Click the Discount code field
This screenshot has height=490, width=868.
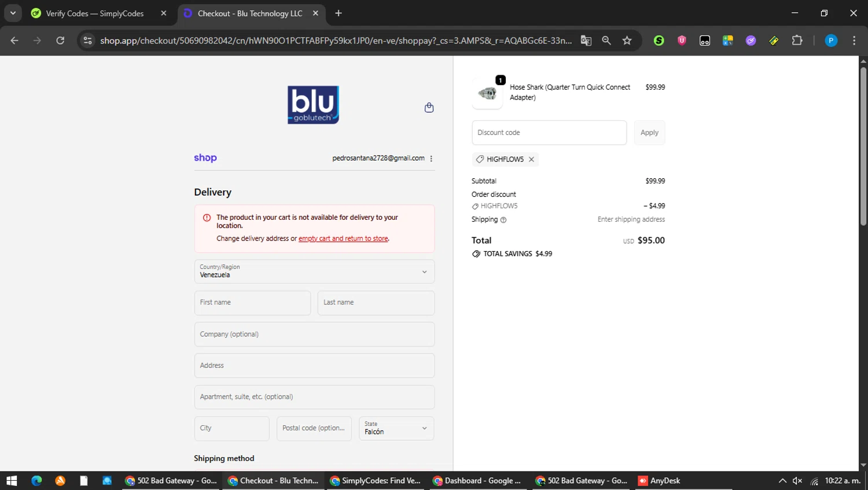click(549, 132)
